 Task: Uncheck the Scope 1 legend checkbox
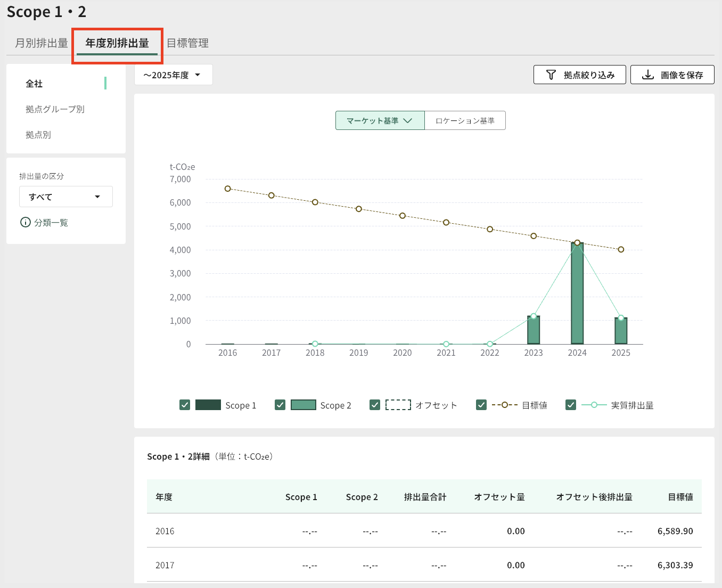tap(185, 405)
